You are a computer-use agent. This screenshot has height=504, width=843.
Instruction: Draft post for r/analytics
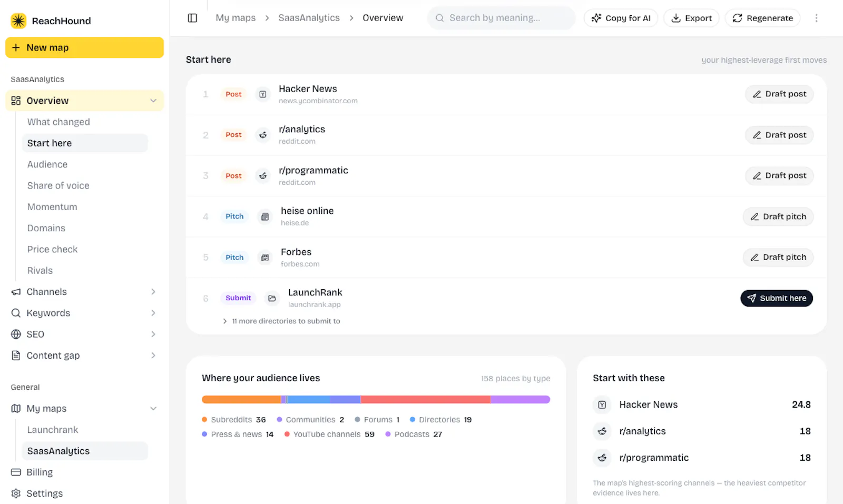pos(779,135)
